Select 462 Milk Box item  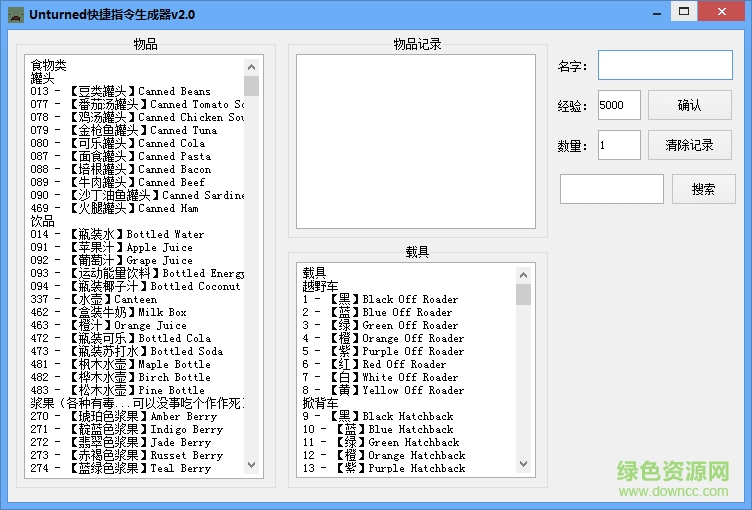pos(108,312)
